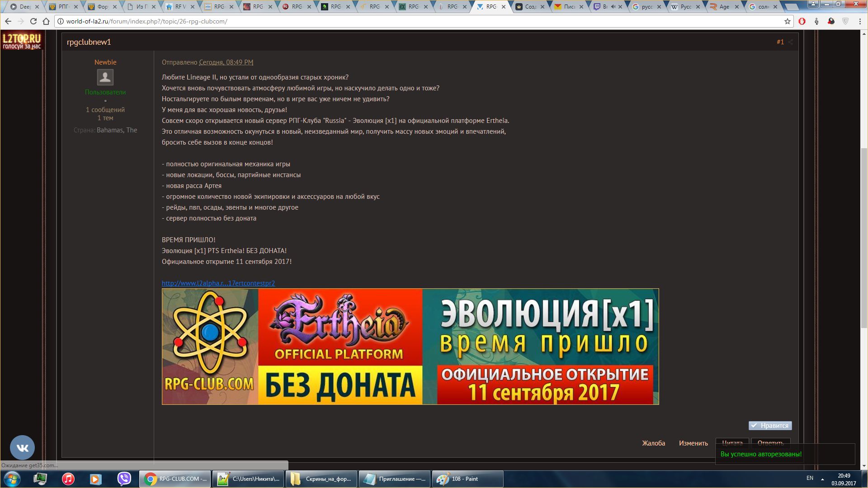Click the Пользователи group label
Viewport: 868px width, 488px height.
click(105, 92)
